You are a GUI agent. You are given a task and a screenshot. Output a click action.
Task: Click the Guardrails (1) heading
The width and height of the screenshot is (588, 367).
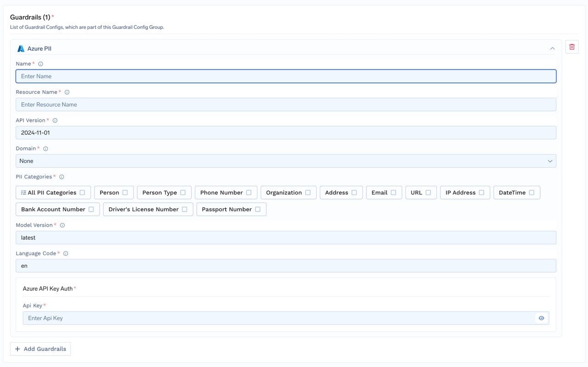coord(30,17)
